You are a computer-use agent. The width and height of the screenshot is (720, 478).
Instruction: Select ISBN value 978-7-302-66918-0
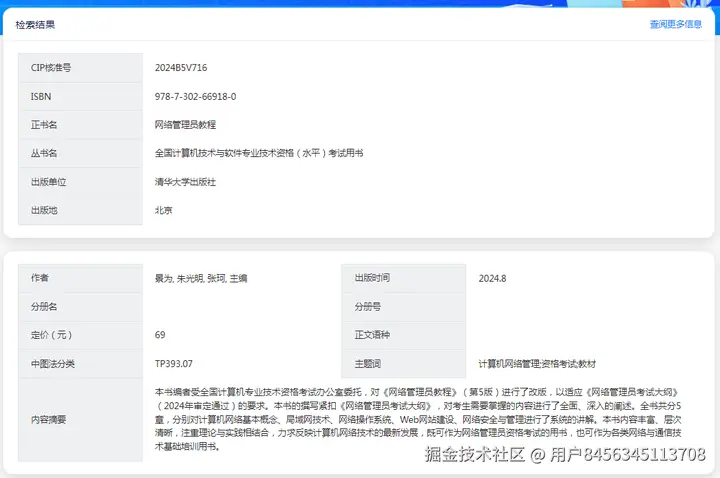click(196, 96)
